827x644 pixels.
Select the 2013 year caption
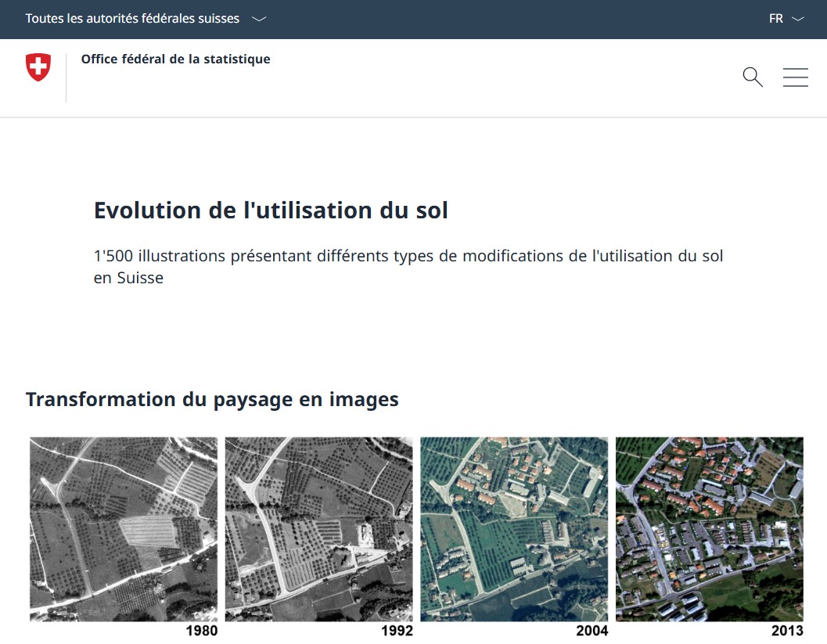[787, 631]
